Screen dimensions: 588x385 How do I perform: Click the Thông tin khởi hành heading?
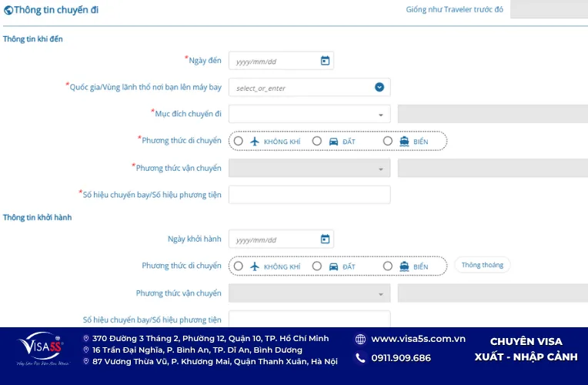pos(38,217)
